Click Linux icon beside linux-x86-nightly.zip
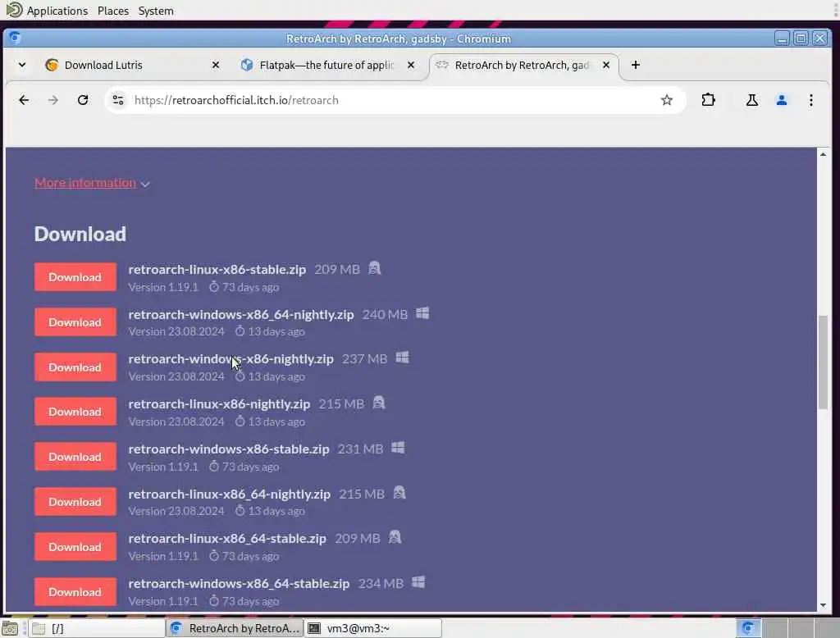 point(379,403)
